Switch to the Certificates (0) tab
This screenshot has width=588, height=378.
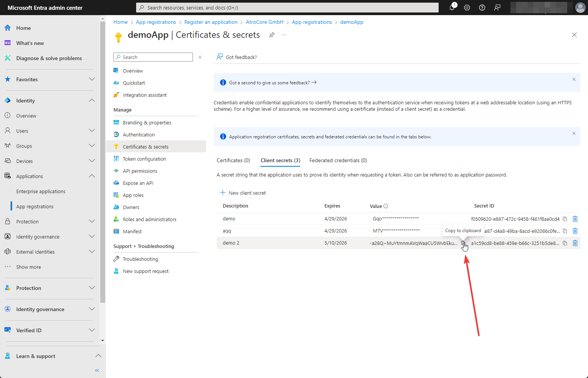pyautogui.click(x=233, y=161)
